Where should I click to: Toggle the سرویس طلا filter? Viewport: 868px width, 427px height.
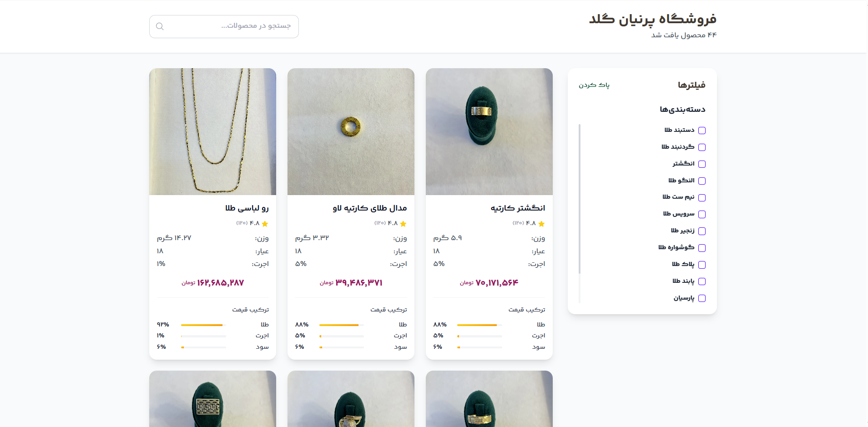pos(702,214)
